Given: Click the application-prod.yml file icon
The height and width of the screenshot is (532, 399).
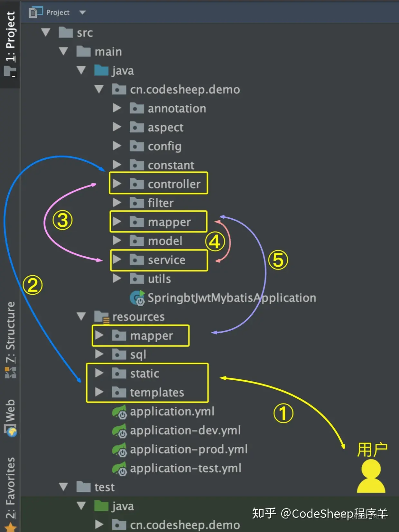Looking at the screenshot, I should coord(119,450).
